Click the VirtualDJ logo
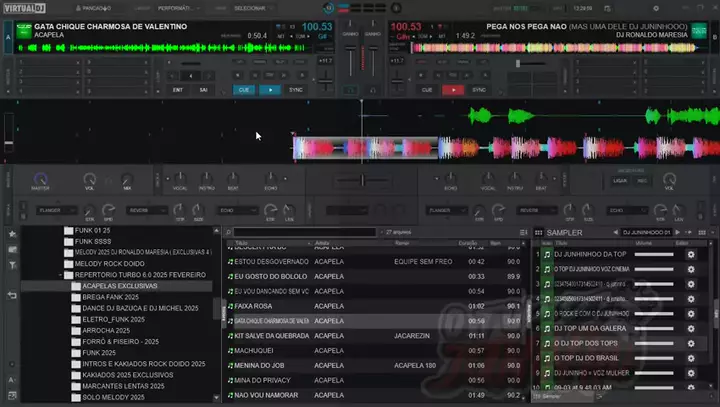This screenshot has width=720, height=407. [26, 6]
